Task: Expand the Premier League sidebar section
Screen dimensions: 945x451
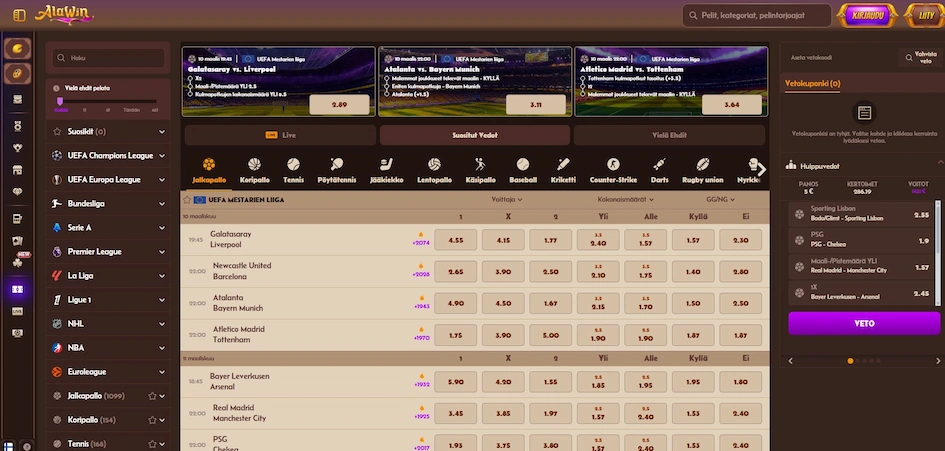Action: tap(108, 252)
